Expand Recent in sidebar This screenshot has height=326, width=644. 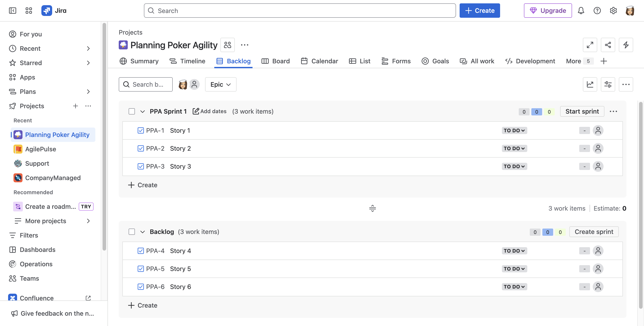coord(88,48)
